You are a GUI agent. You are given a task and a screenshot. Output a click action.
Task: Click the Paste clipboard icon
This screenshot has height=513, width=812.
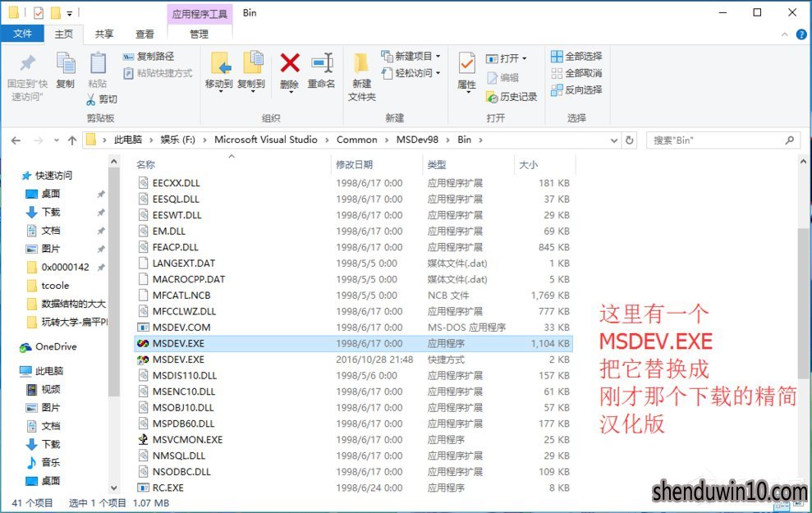tap(98, 63)
